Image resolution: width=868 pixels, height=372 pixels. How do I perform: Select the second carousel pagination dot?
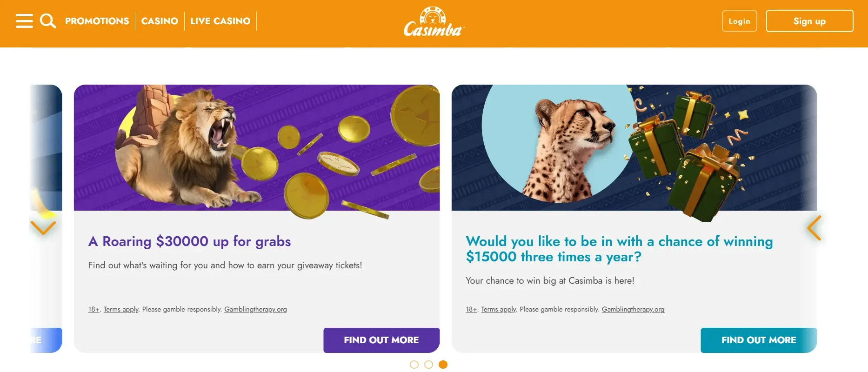coord(428,365)
